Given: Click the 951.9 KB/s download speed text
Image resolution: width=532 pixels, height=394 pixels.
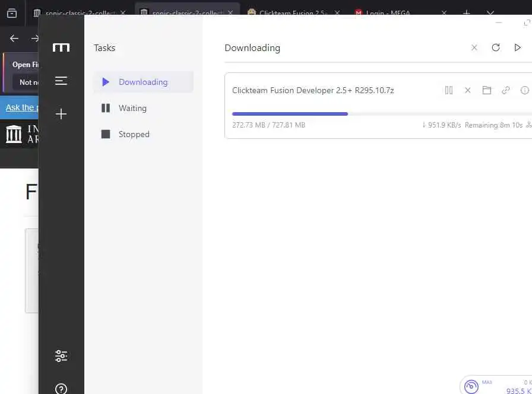Looking at the screenshot, I should tap(441, 125).
